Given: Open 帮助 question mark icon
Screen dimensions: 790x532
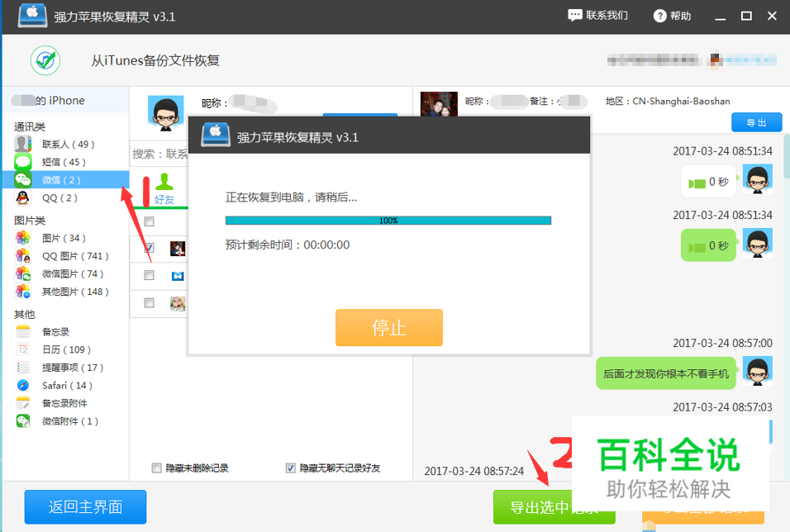Looking at the screenshot, I should (x=659, y=17).
